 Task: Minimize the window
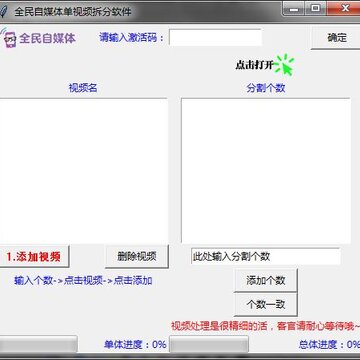(294, 9)
